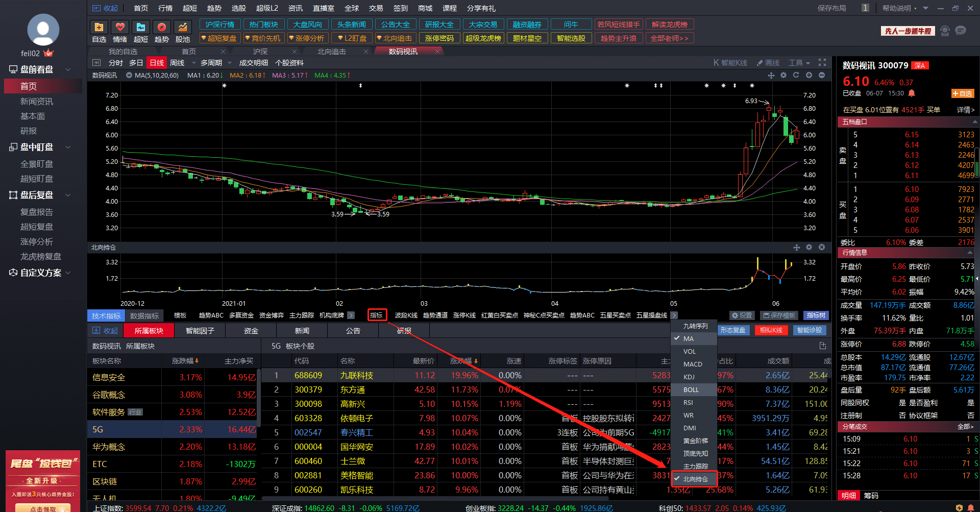This screenshot has height=512, width=980.
Task: Open the message chat bubble icon
Action: (961, 31)
